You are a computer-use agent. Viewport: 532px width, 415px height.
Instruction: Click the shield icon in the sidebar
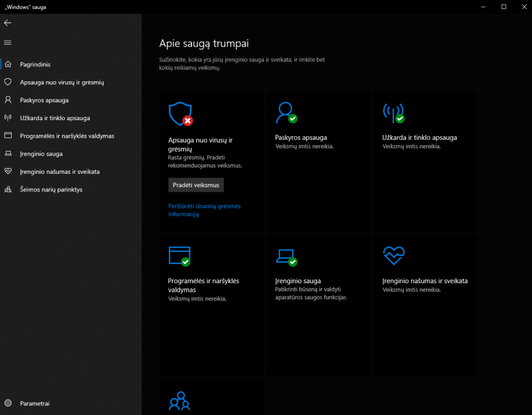tap(8, 82)
